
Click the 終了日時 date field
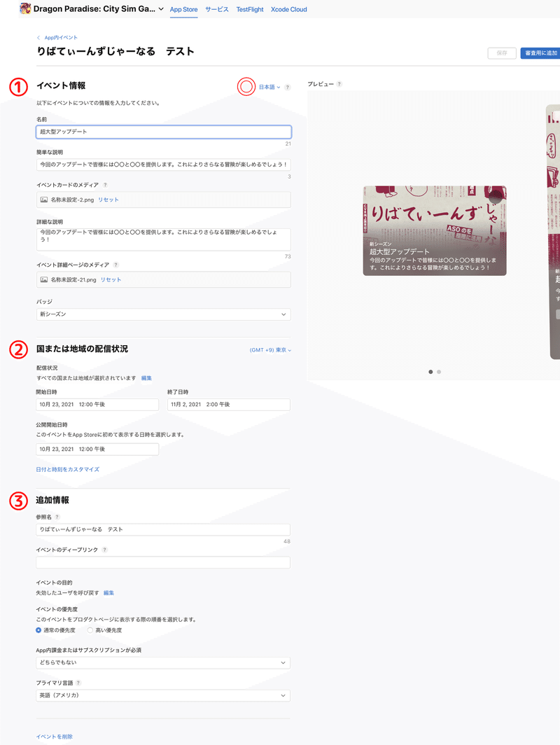click(228, 404)
